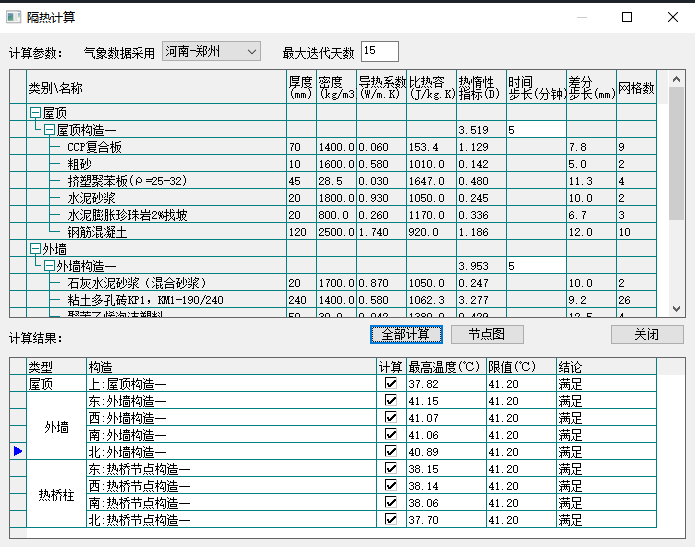The height and width of the screenshot is (547, 695).
Task: Maximize the 隔热计算 window
Action: coord(627,17)
